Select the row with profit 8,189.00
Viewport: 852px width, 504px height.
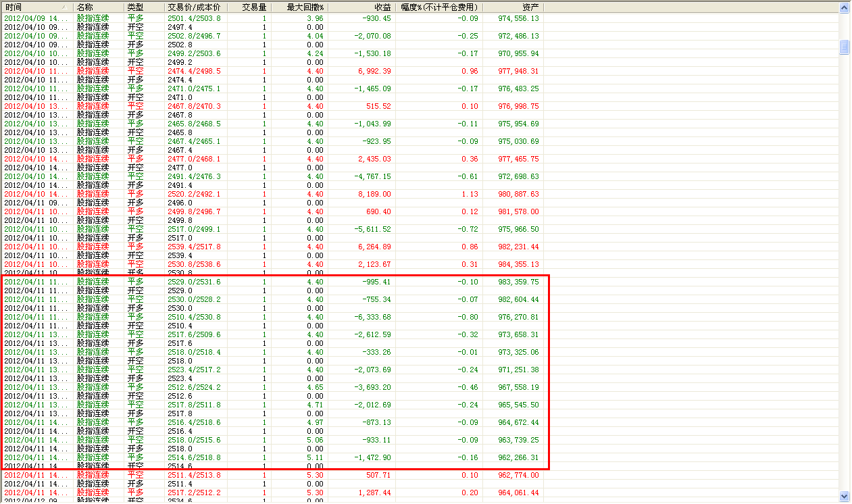click(x=270, y=194)
